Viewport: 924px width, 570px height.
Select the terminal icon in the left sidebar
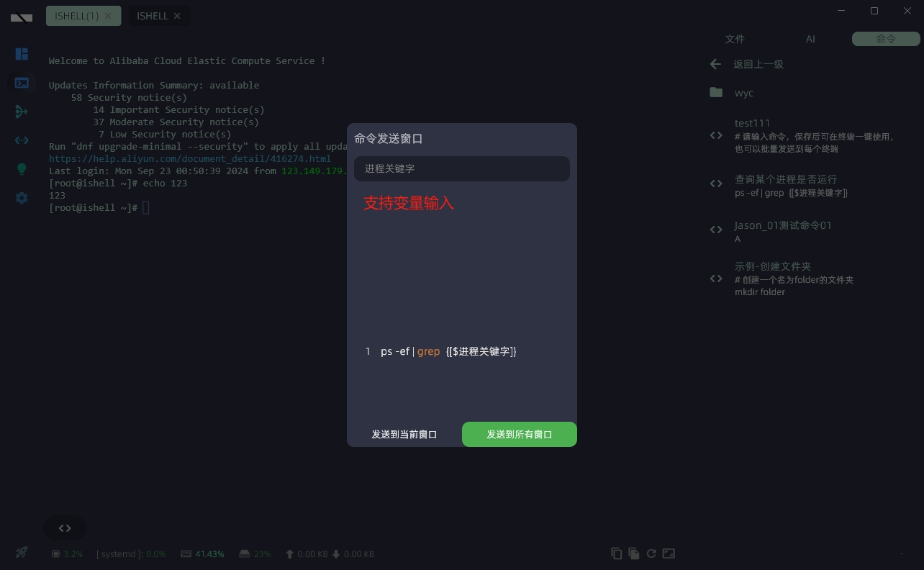(x=22, y=83)
